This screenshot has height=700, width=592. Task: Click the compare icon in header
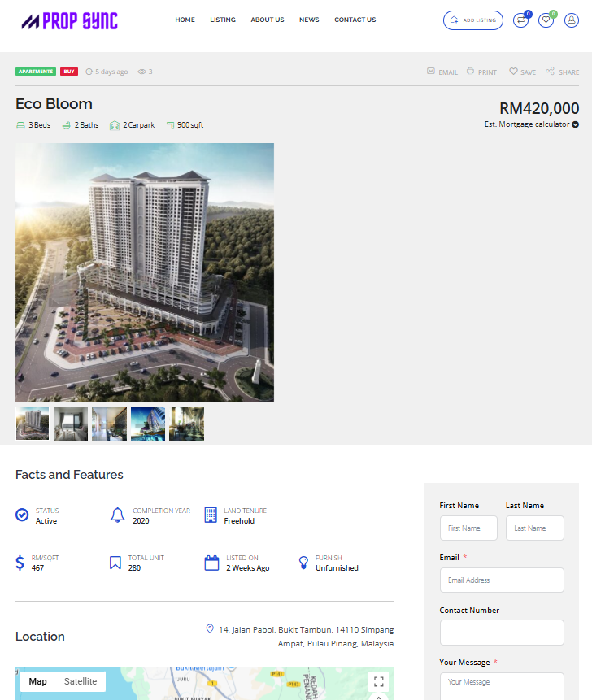(x=520, y=20)
